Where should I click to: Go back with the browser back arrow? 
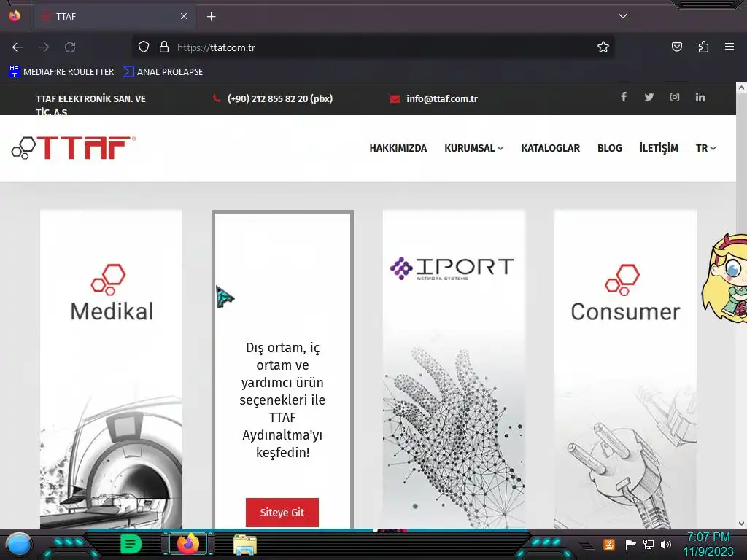coord(18,47)
